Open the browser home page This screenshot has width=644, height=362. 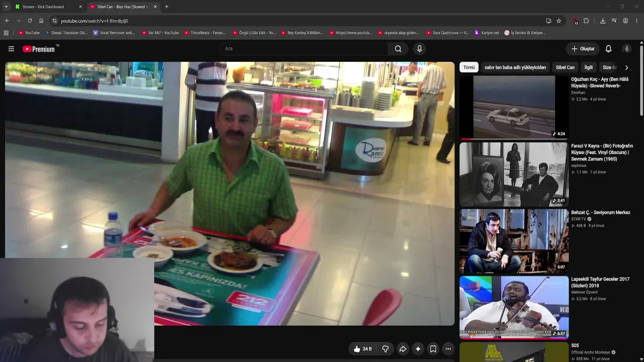pyautogui.click(x=41, y=21)
